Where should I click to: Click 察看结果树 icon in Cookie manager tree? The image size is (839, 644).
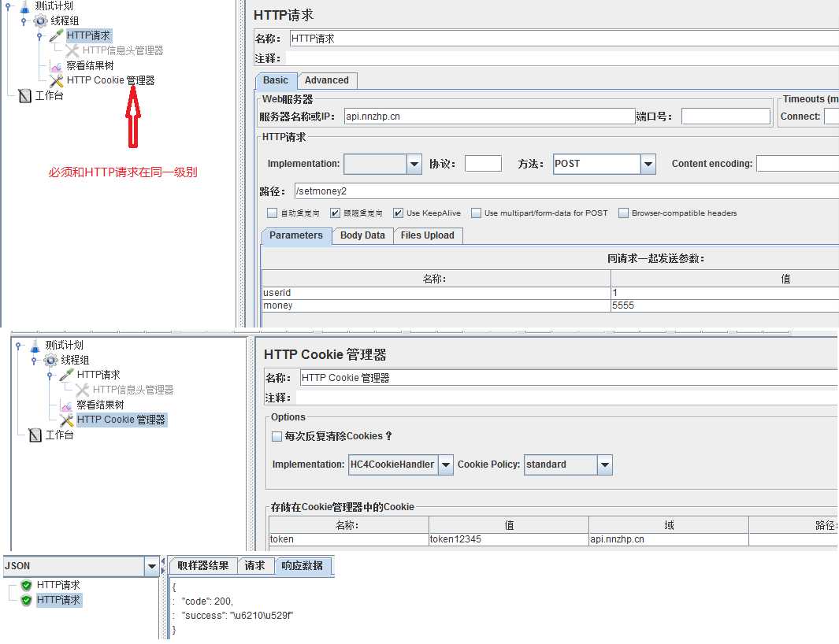pyautogui.click(x=66, y=405)
